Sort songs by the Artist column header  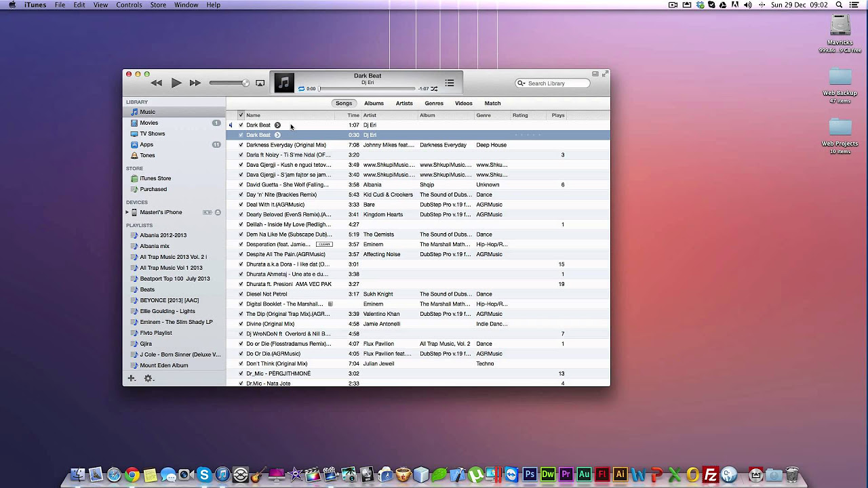tap(389, 115)
